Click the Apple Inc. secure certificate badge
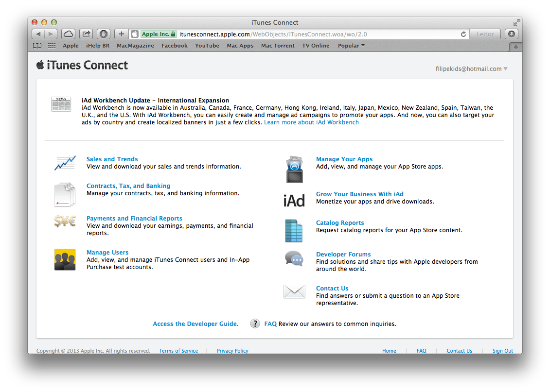This screenshot has width=550, height=392. pyautogui.click(x=159, y=34)
